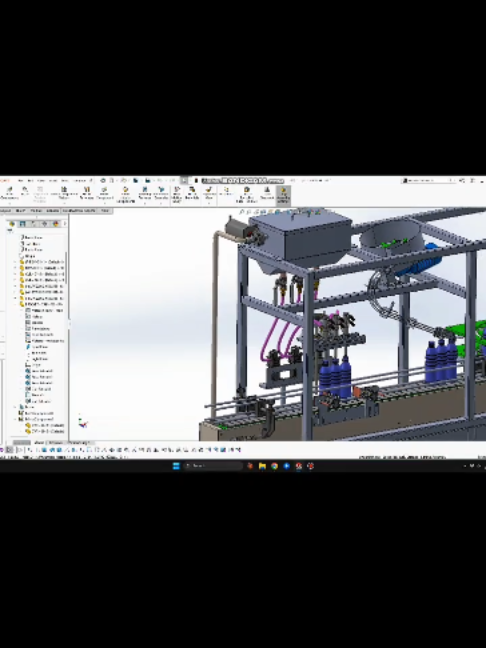Select the Model tab at bottom
486x648 pixels.
(39, 443)
